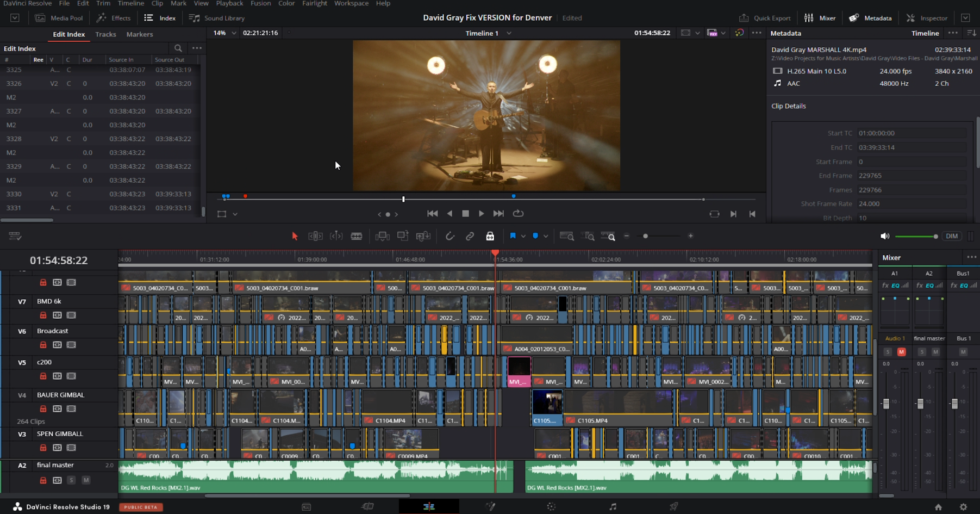Click the Overwrite Clip tool icon

tap(403, 236)
